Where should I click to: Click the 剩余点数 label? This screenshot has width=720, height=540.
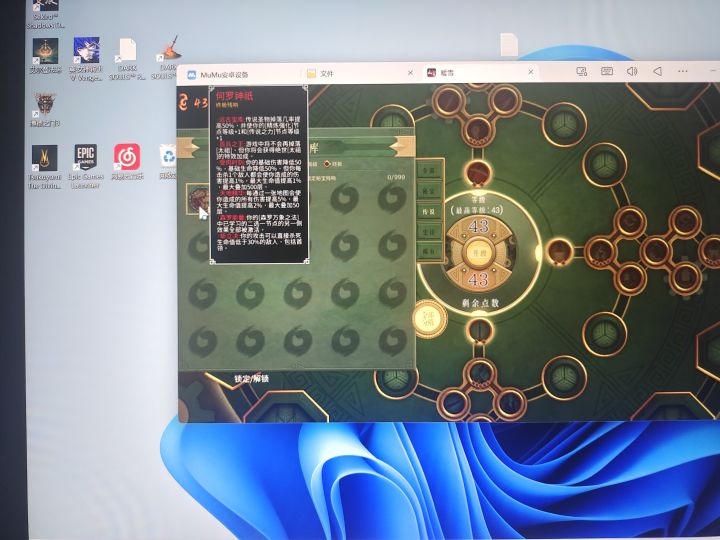coord(480,303)
